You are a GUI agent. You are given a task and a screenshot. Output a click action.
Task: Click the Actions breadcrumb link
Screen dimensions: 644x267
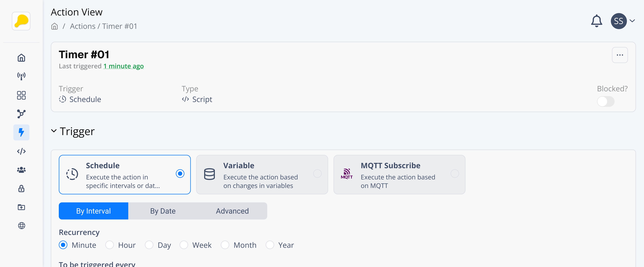(x=82, y=26)
